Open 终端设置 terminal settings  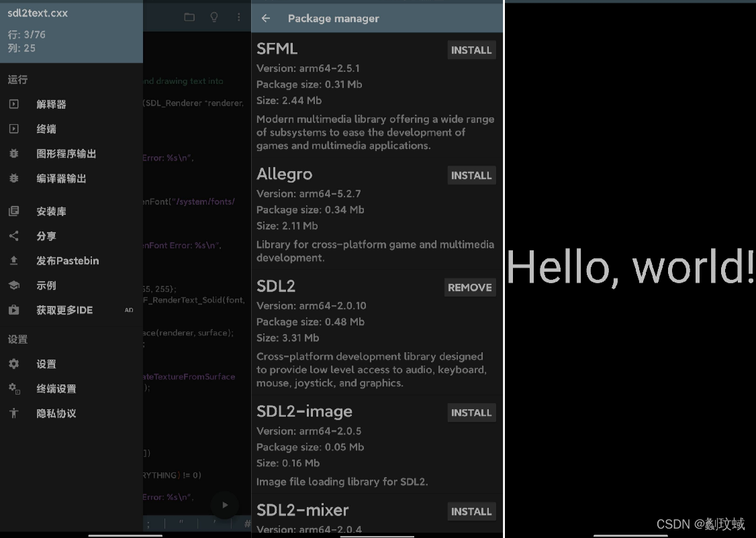[71, 388]
